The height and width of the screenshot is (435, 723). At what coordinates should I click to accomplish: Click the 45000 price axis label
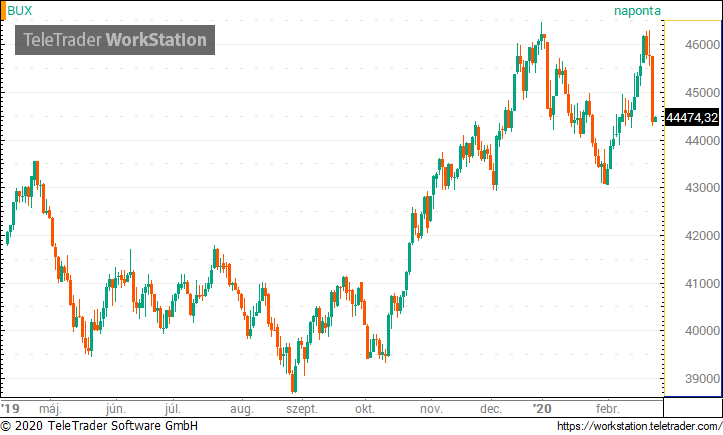702,93
